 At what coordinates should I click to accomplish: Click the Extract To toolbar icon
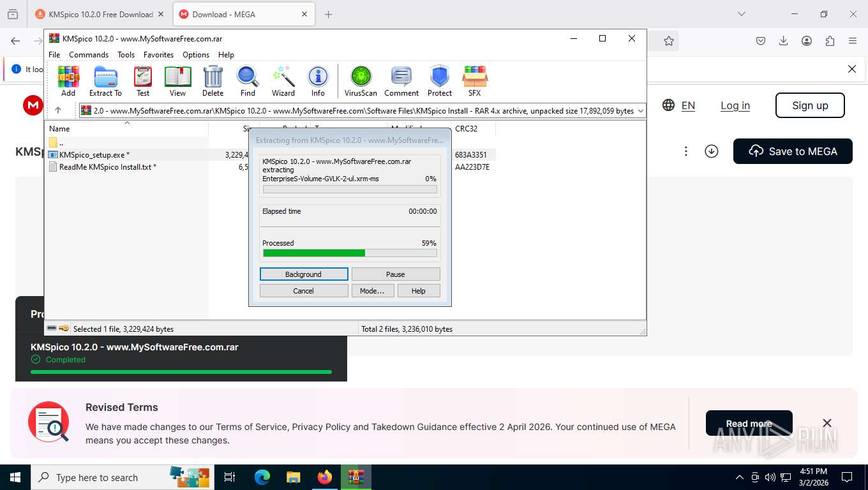(105, 81)
